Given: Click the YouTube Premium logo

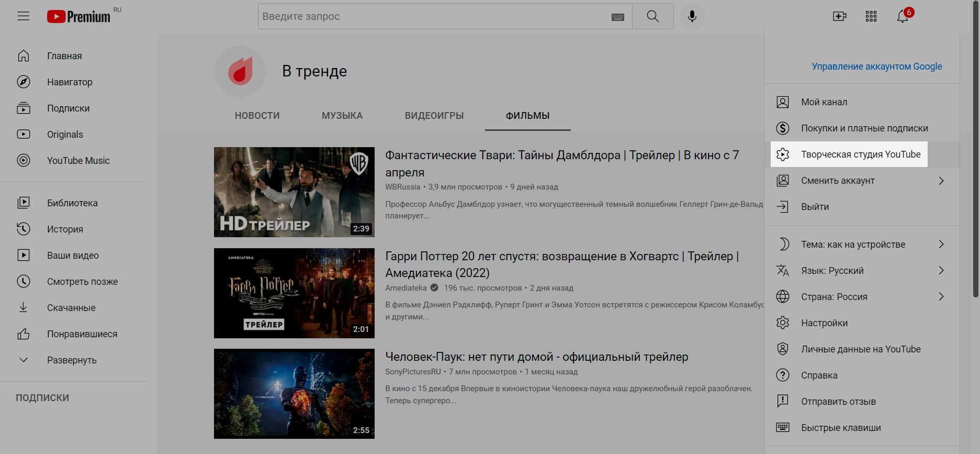Looking at the screenshot, I should [x=79, y=17].
